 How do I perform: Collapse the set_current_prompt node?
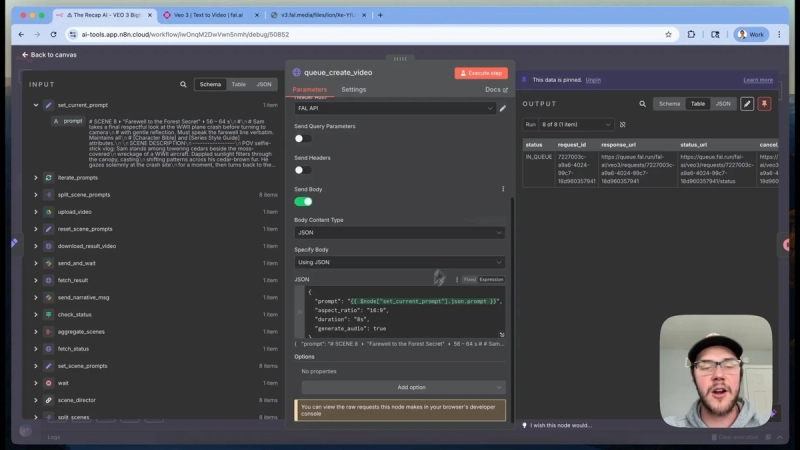36,105
